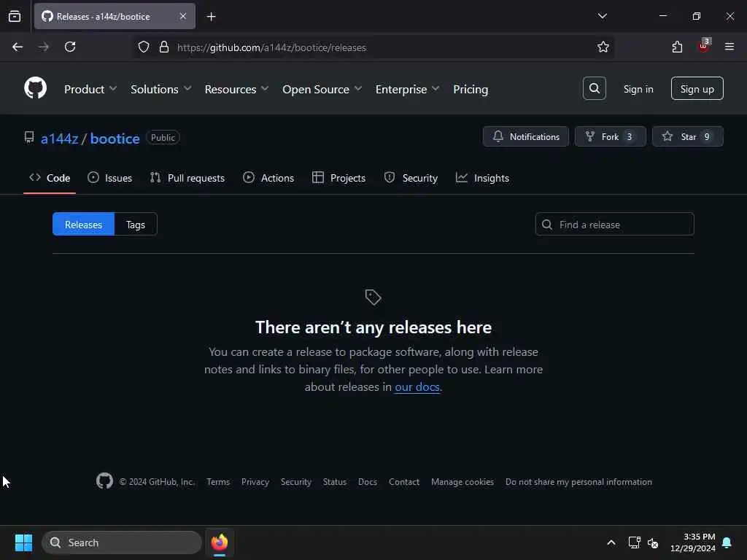The width and height of the screenshot is (747, 560).
Task: Open the Actions tab
Action: tap(268, 178)
